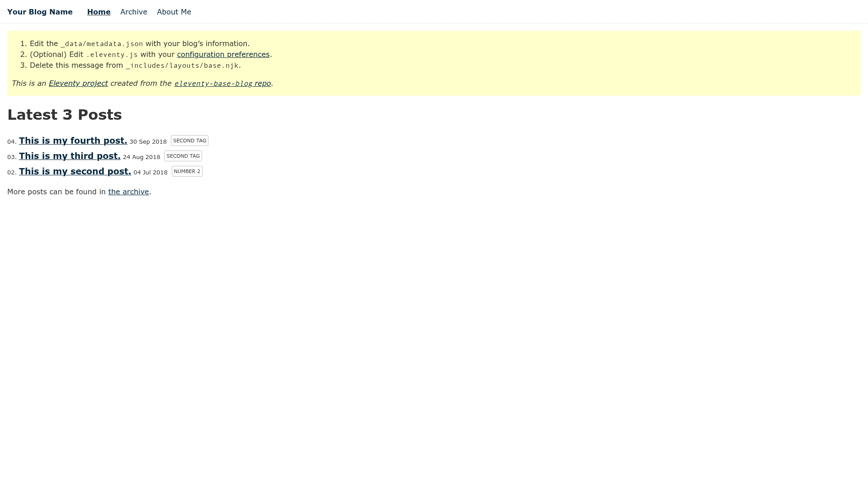
Task: Open the Archive nav link
Action: [134, 12]
